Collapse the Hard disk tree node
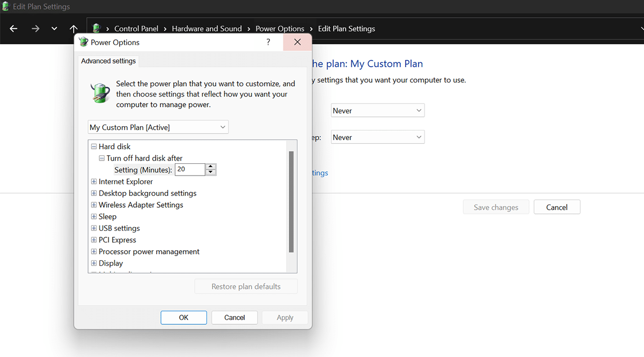 pyautogui.click(x=94, y=147)
